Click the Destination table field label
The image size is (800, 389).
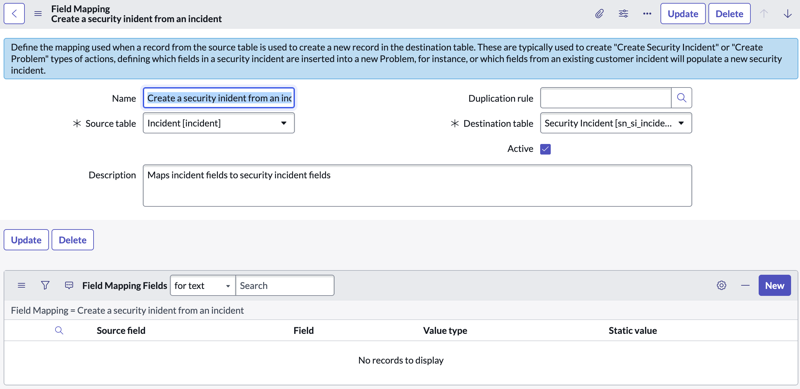click(498, 124)
